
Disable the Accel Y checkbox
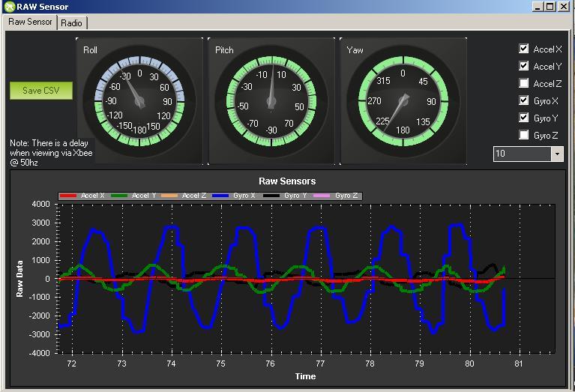[x=524, y=67]
